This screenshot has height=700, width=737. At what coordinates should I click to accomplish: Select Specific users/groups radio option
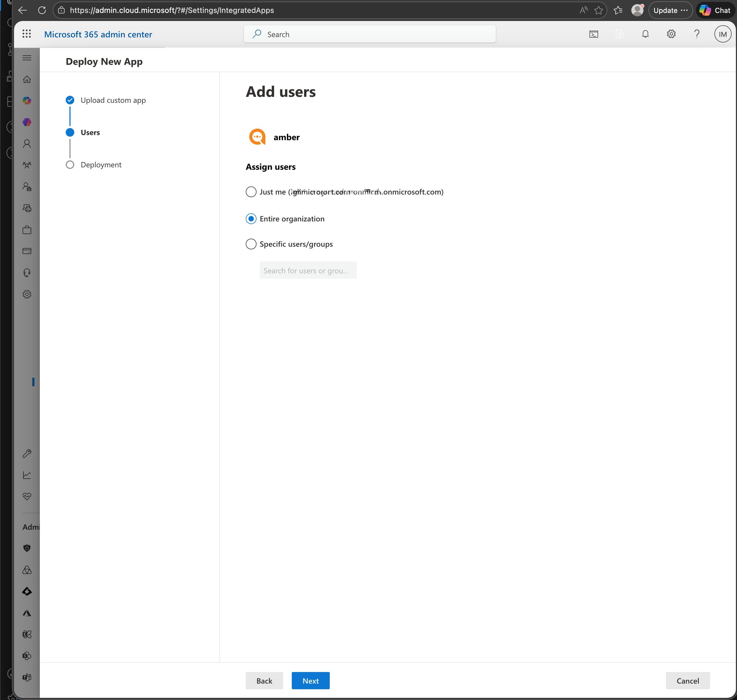coord(251,244)
